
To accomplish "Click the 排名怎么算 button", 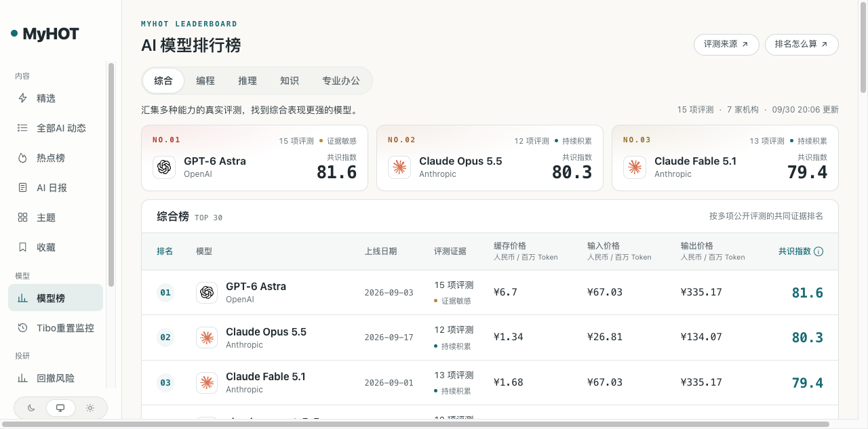I will point(802,44).
